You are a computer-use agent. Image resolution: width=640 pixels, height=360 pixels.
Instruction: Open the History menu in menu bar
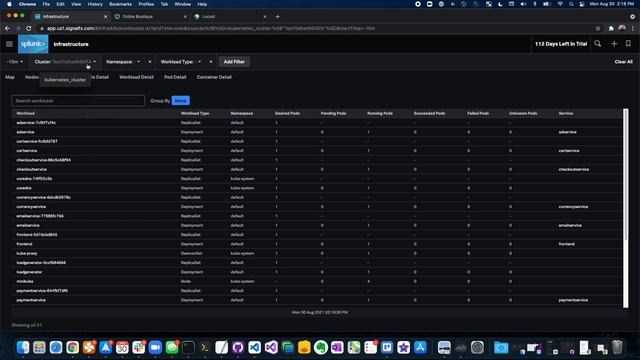coord(95,4)
